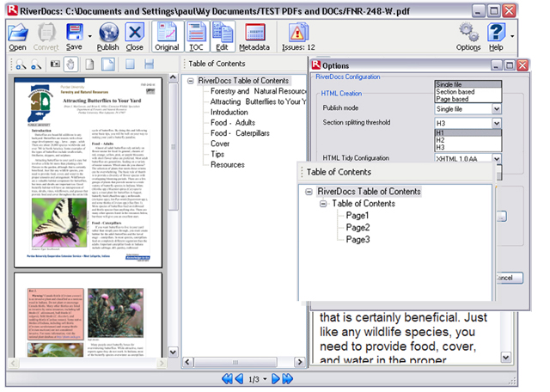The height and width of the screenshot is (392, 550).
Task: Switch to Original view
Action: (x=167, y=37)
